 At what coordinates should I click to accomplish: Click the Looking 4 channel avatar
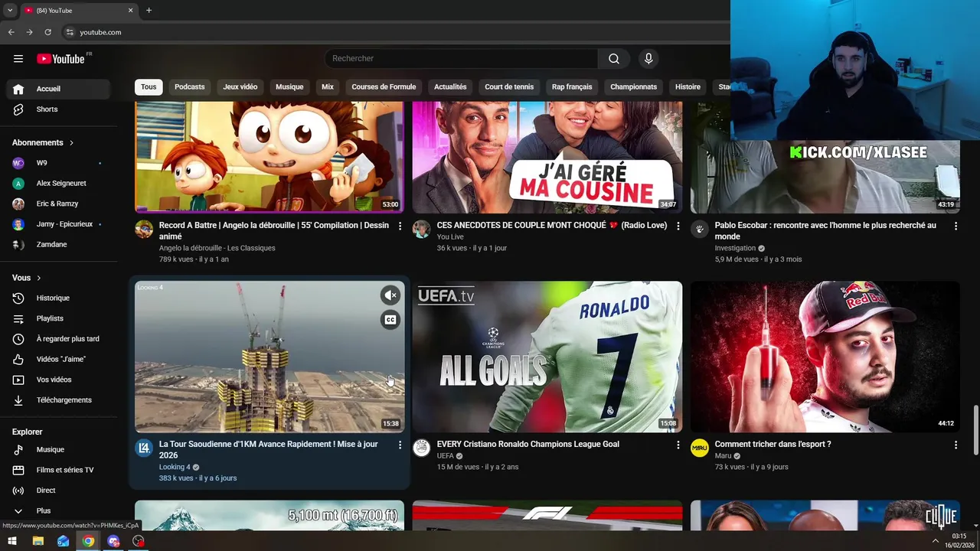pos(144,448)
